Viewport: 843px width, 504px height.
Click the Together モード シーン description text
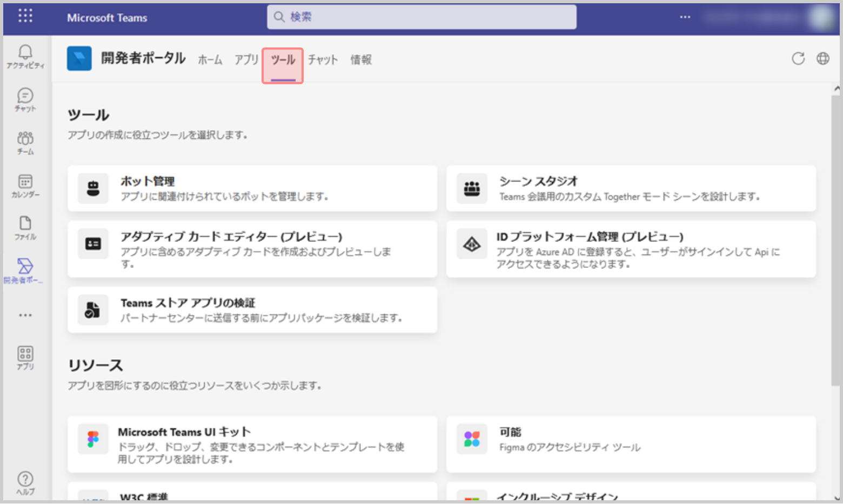[630, 196]
